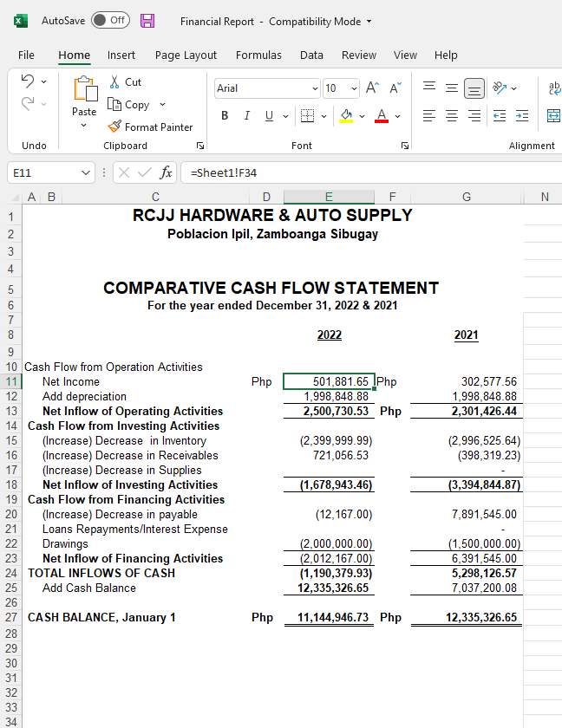Toggle Underline formatting

click(x=269, y=115)
